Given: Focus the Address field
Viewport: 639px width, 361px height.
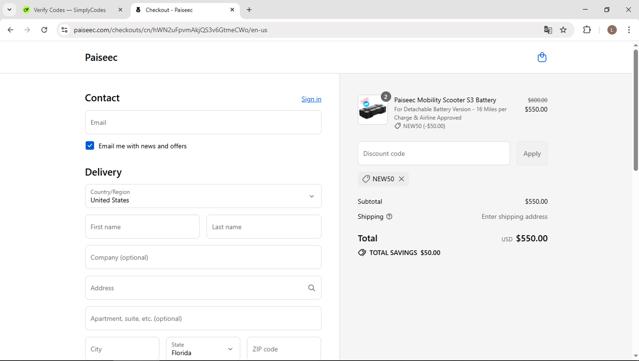Looking at the screenshot, I should [x=203, y=288].
